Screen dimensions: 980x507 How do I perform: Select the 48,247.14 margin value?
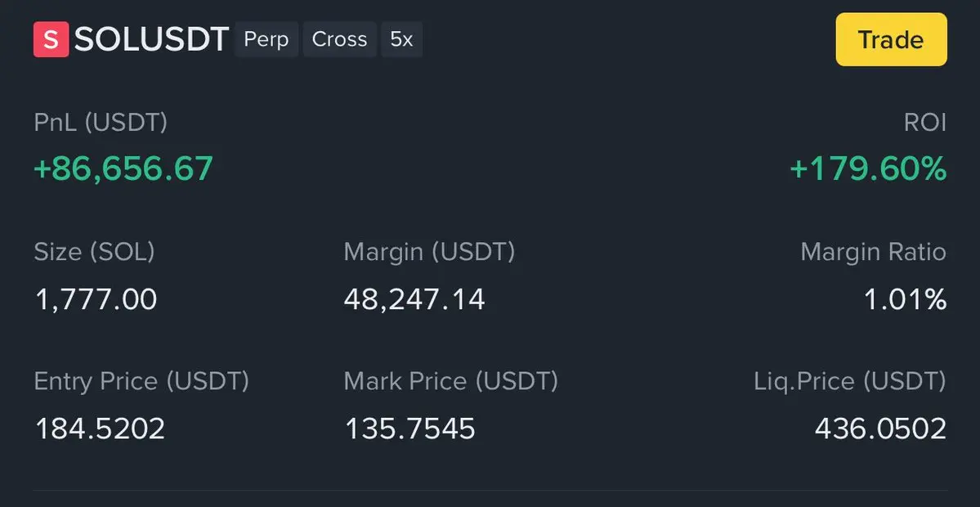(414, 299)
